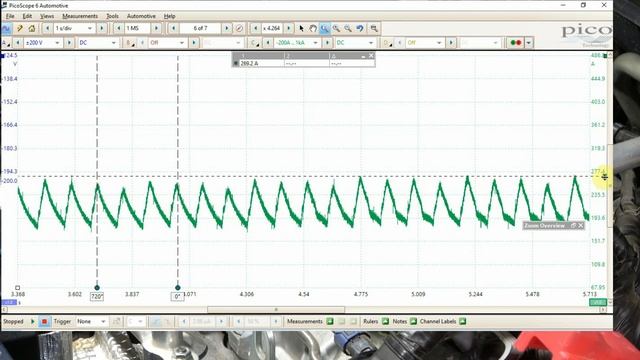Click the 0° rotation ruler handle
This screenshot has height=360, width=640.
[x=178, y=288]
